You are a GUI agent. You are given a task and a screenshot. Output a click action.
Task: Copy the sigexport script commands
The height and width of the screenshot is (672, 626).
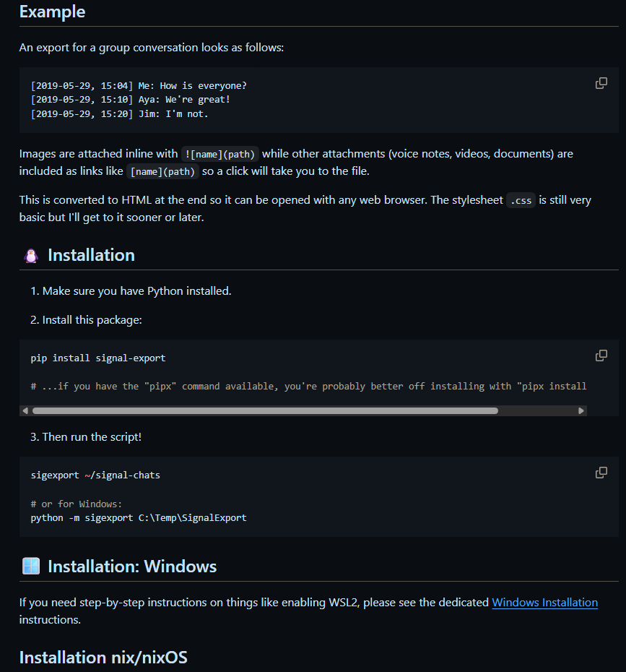[601, 473]
